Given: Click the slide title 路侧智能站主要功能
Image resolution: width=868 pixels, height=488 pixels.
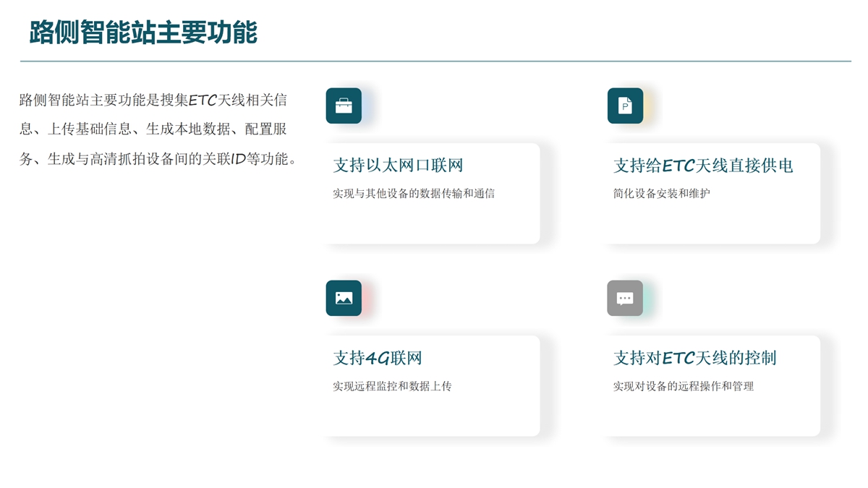Looking at the screenshot, I should [x=143, y=33].
